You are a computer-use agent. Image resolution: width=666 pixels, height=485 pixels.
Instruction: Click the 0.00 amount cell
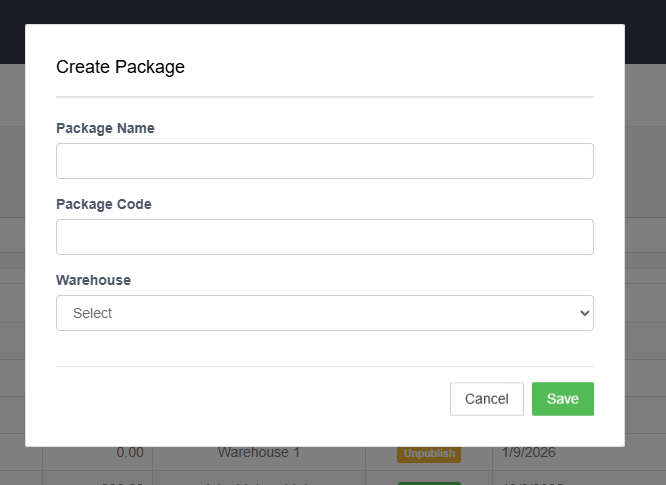pos(129,453)
